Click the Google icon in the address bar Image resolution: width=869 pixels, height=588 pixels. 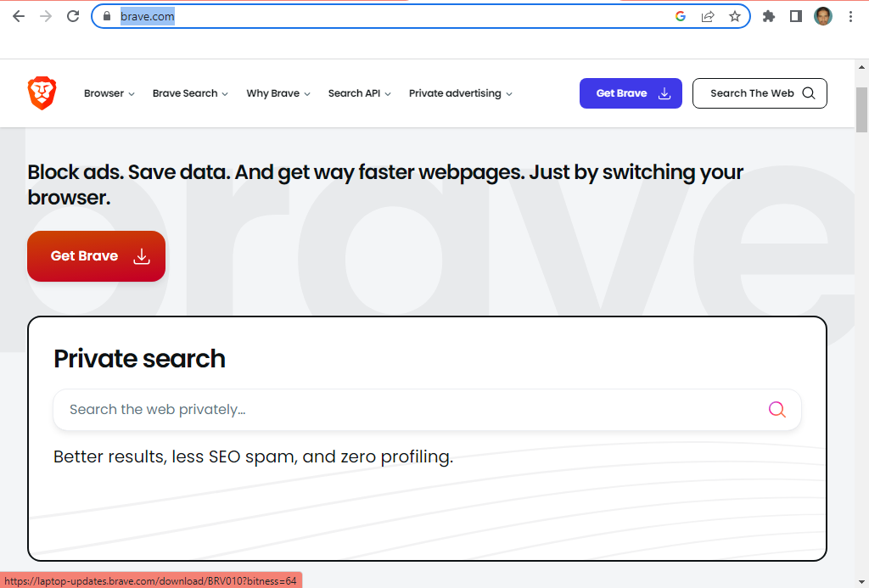(681, 16)
